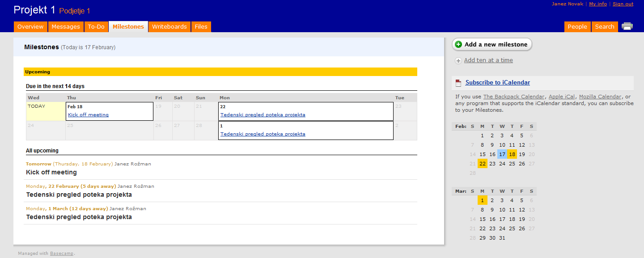Open the Subscribe to iCalendar link
644x258 pixels.
[x=498, y=82]
